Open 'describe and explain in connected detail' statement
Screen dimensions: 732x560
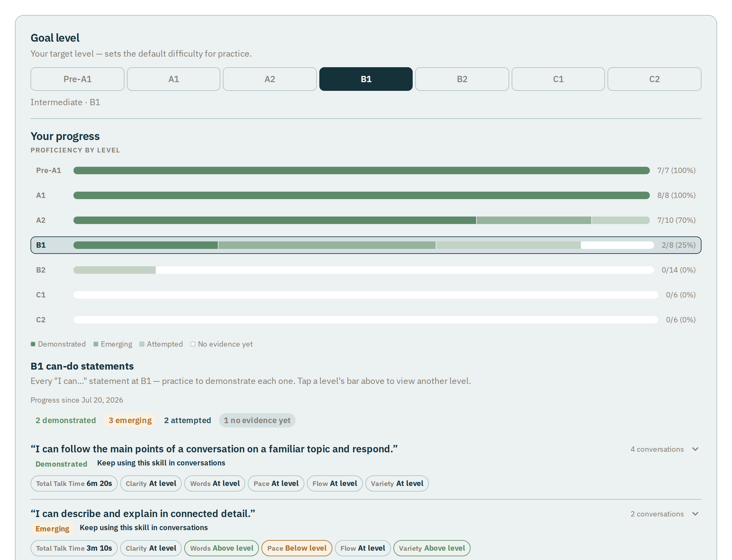[x=143, y=514]
